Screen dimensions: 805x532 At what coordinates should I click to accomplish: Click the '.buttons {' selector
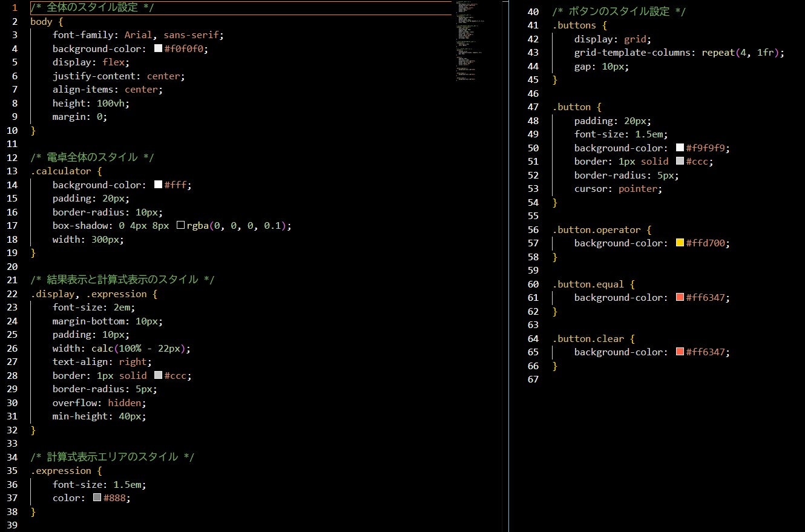tap(579, 25)
